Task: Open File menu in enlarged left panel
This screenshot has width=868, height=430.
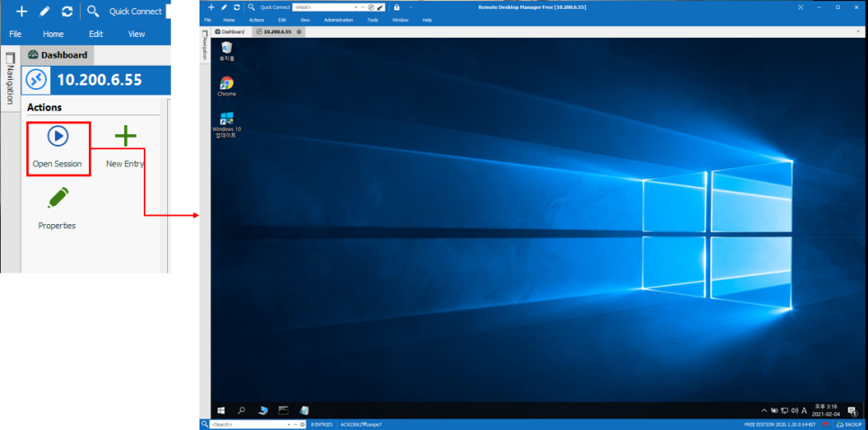Action: pos(15,34)
